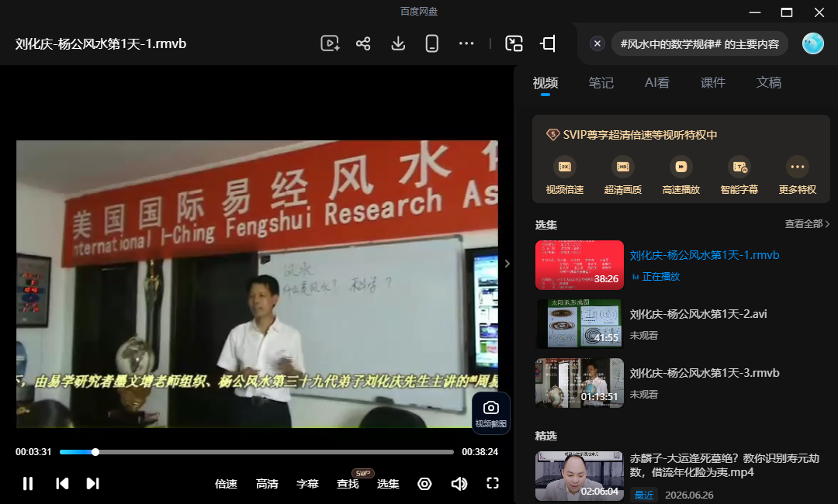Maximize the 百度网盘 window

(x=787, y=12)
